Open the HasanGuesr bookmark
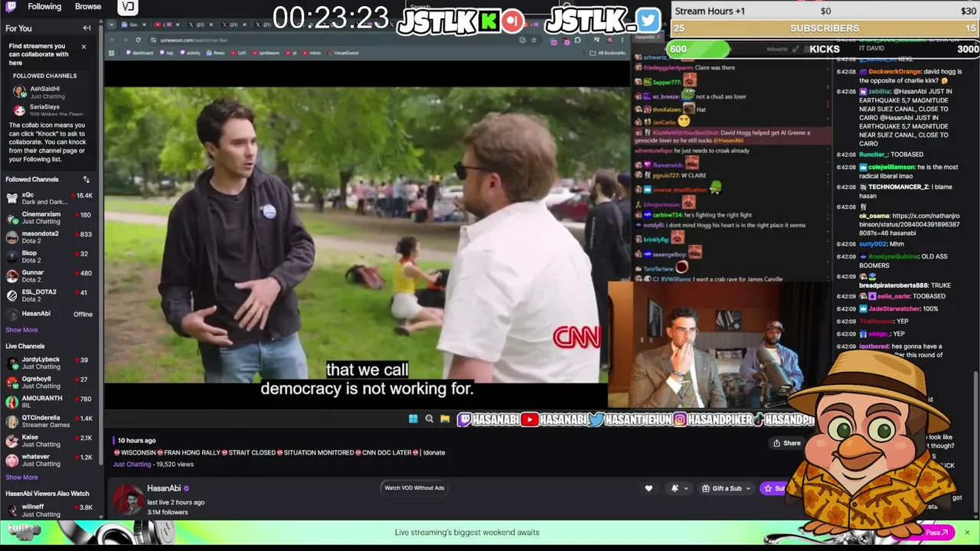The width and height of the screenshot is (980, 551). tap(343, 53)
